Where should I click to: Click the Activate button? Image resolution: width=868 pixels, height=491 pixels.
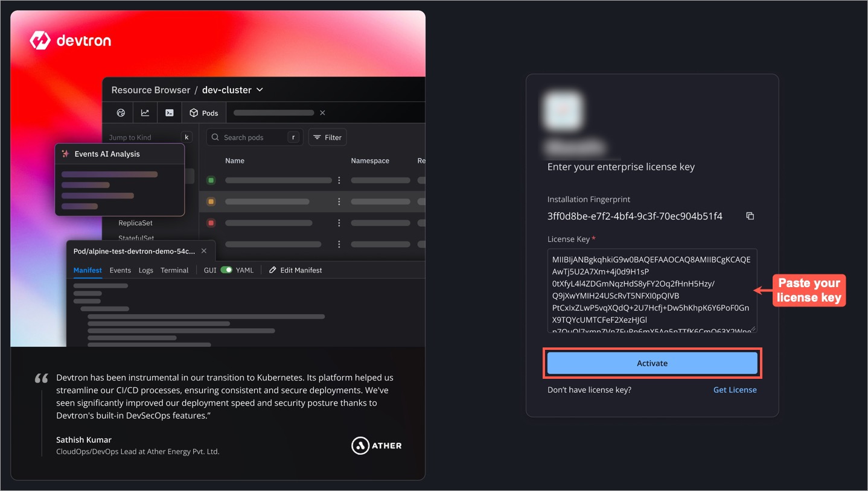click(652, 363)
